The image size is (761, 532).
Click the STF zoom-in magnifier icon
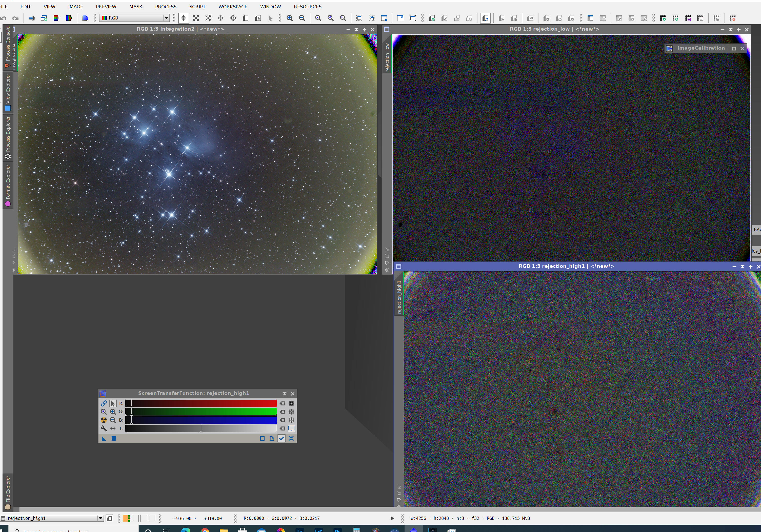click(x=113, y=412)
